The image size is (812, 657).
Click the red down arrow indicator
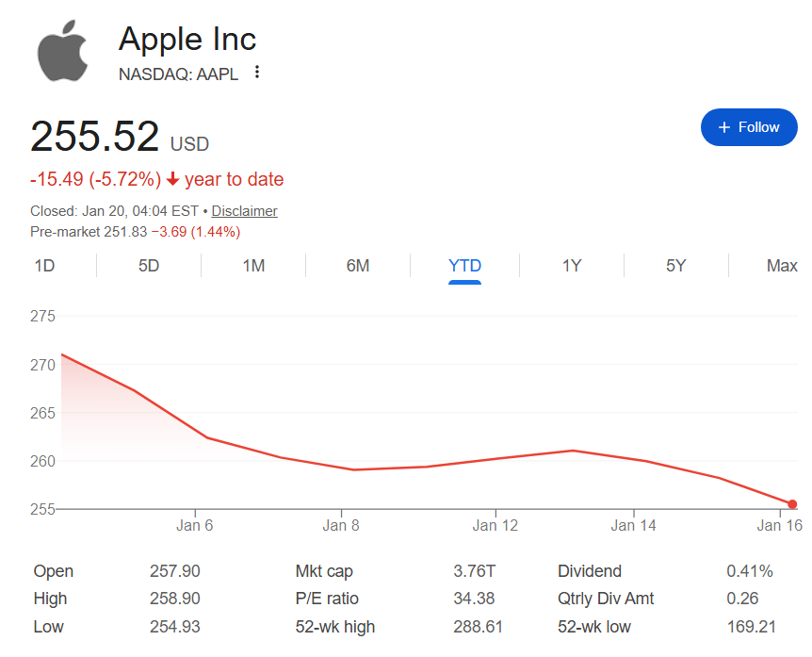click(173, 180)
